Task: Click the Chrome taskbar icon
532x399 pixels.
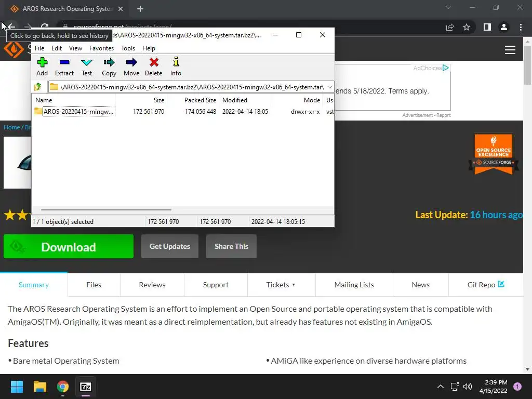Action: coord(63,387)
